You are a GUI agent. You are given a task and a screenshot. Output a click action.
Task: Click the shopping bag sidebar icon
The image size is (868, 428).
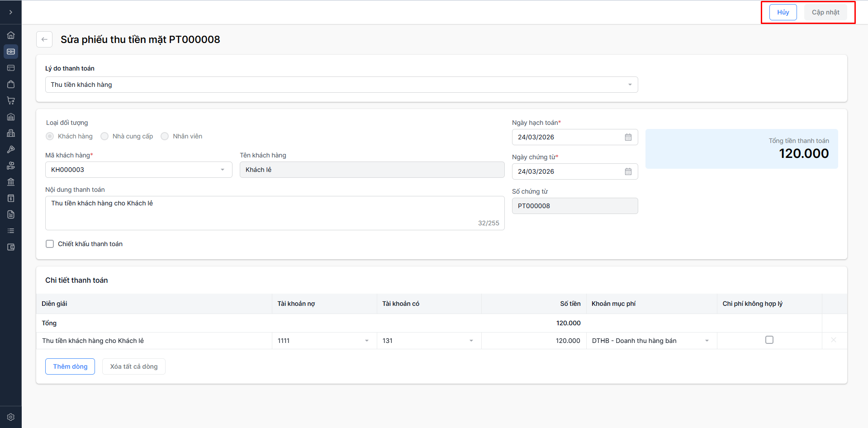(11, 84)
